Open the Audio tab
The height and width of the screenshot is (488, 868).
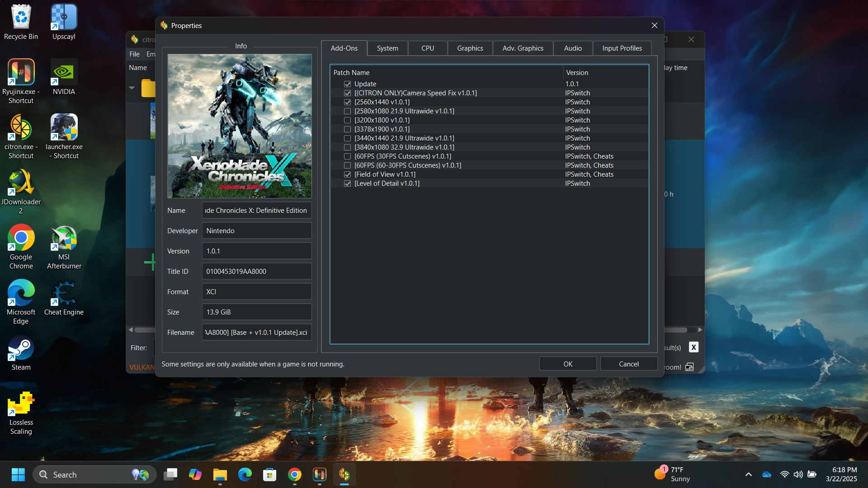tap(573, 48)
